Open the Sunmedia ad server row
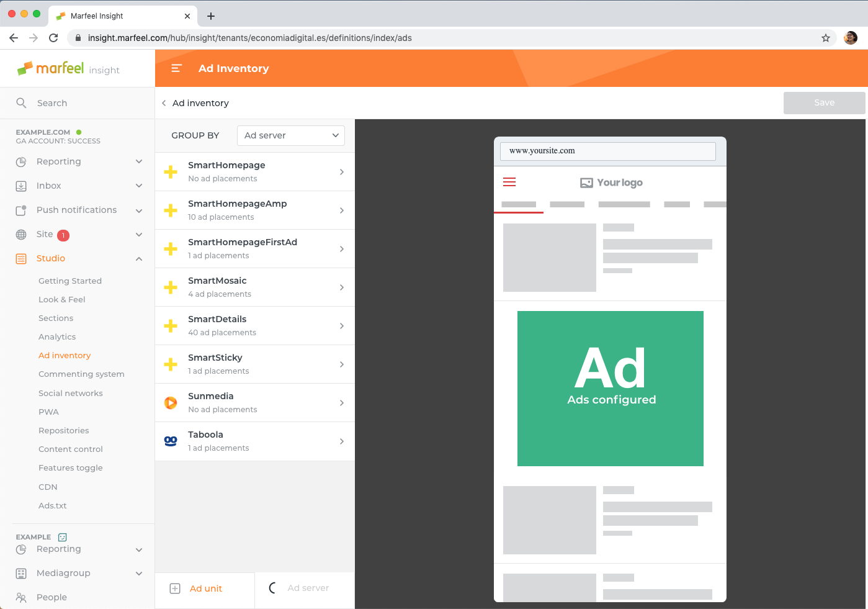 click(x=255, y=403)
